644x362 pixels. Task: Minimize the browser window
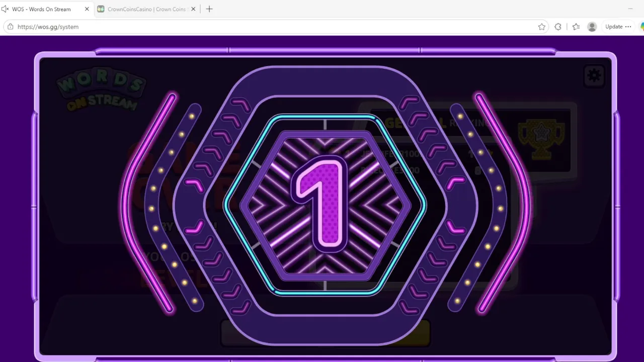pos(630,9)
